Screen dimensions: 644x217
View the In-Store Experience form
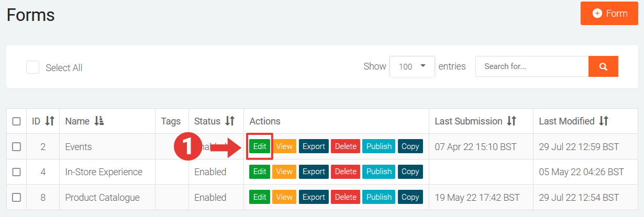pyautogui.click(x=284, y=172)
